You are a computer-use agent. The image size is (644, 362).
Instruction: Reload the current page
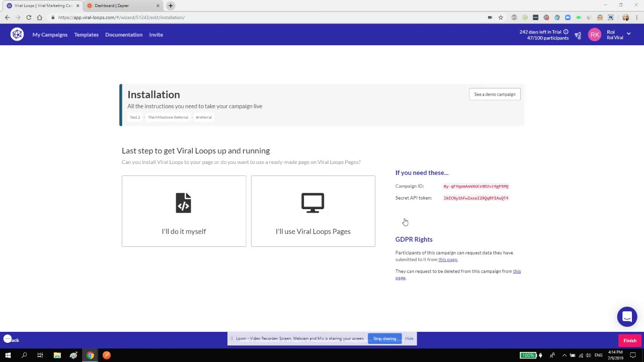tap(29, 17)
